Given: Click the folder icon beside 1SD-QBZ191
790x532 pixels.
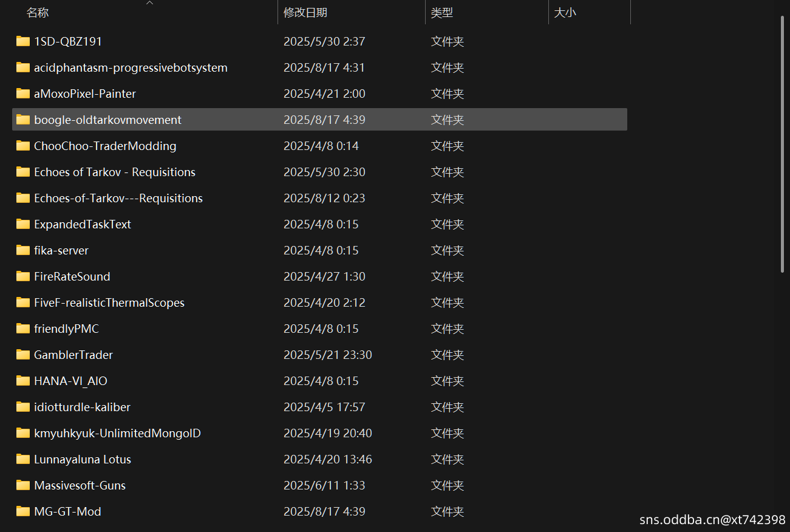Looking at the screenshot, I should 23,41.
